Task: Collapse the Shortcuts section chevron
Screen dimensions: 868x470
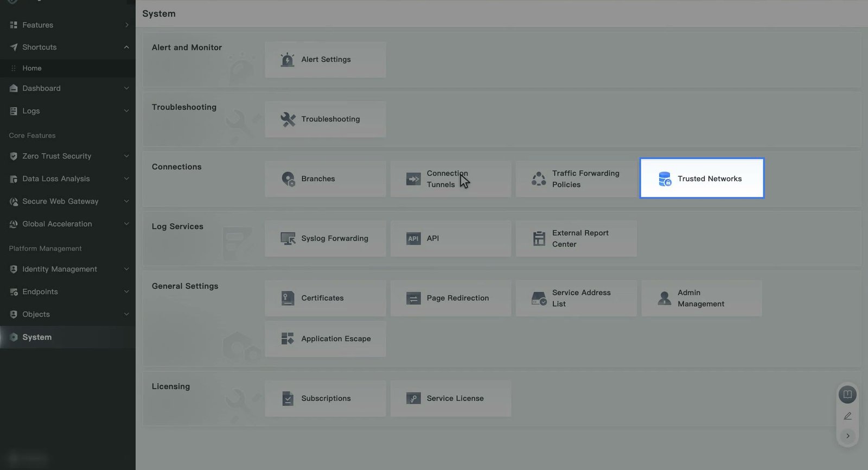Action: (126, 47)
